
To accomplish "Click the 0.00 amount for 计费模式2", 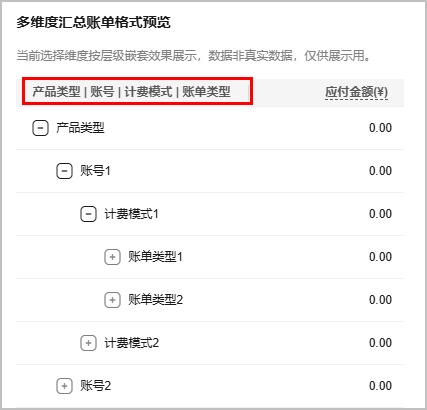I will point(380,343).
